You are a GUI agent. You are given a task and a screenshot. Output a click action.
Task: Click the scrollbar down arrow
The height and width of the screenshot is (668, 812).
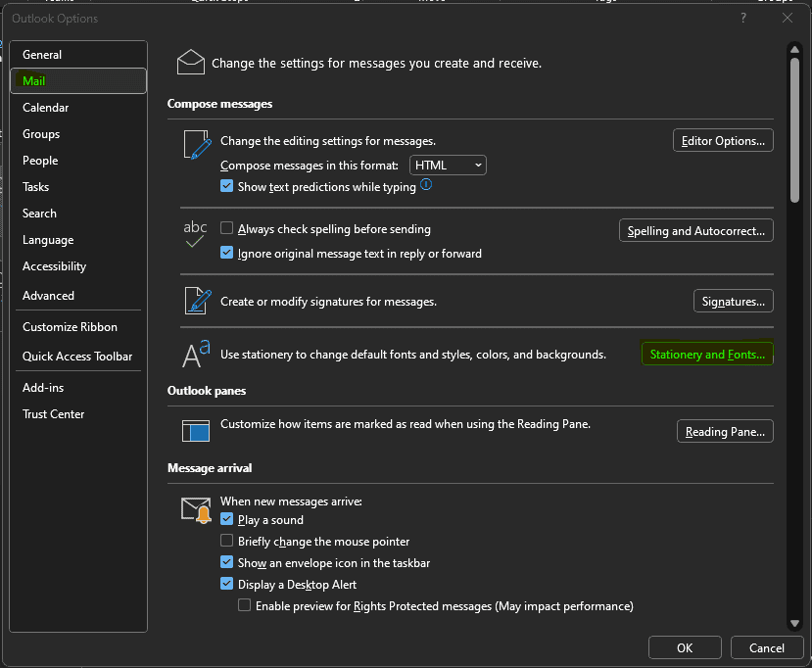[794, 623]
